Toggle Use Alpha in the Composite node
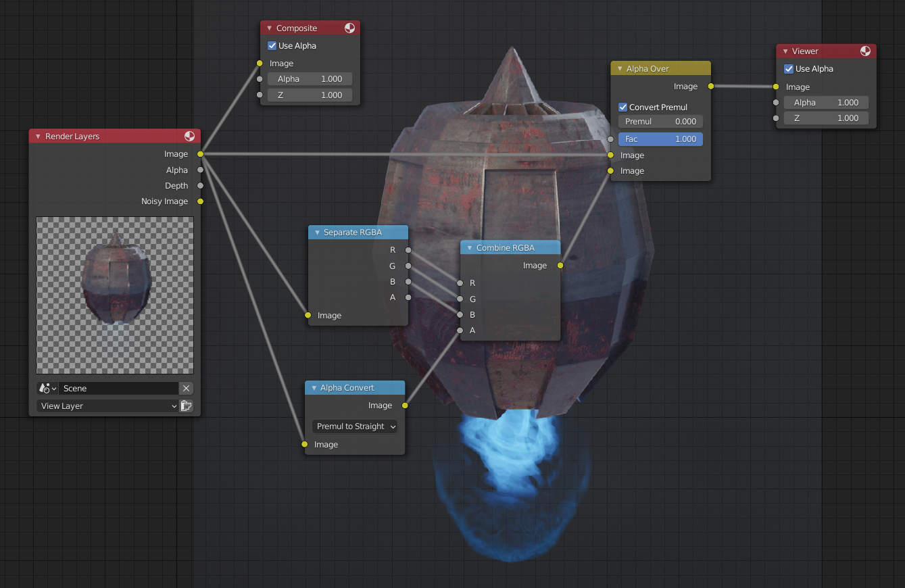Image resolution: width=905 pixels, height=588 pixels. pos(272,46)
